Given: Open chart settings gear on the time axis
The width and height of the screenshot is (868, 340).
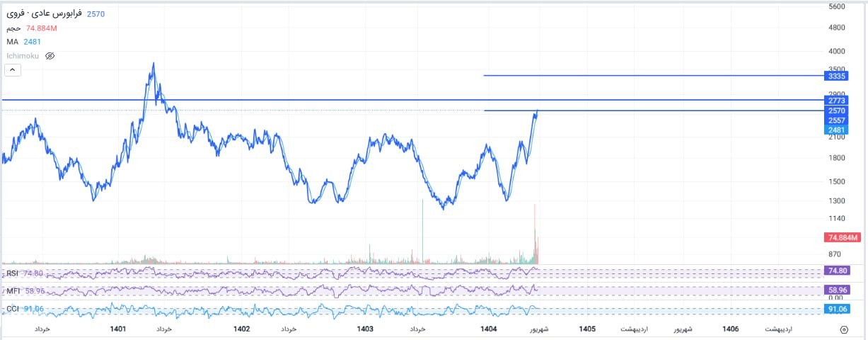Looking at the screenshot, I should click(843, 329).
